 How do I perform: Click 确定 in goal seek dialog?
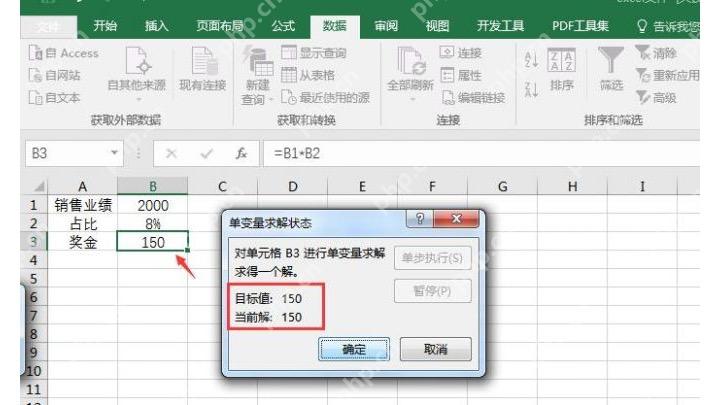tap(354, 349)
